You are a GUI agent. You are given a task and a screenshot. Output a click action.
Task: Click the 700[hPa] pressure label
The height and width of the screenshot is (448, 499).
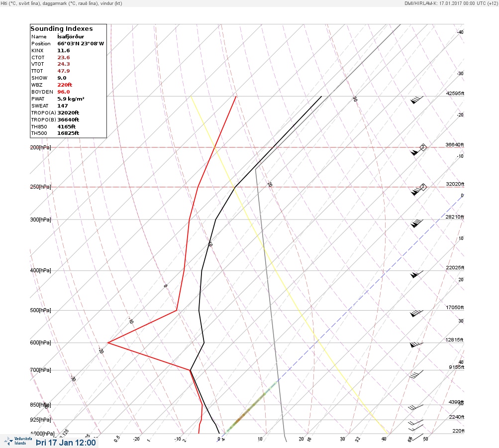pos(40,370)
